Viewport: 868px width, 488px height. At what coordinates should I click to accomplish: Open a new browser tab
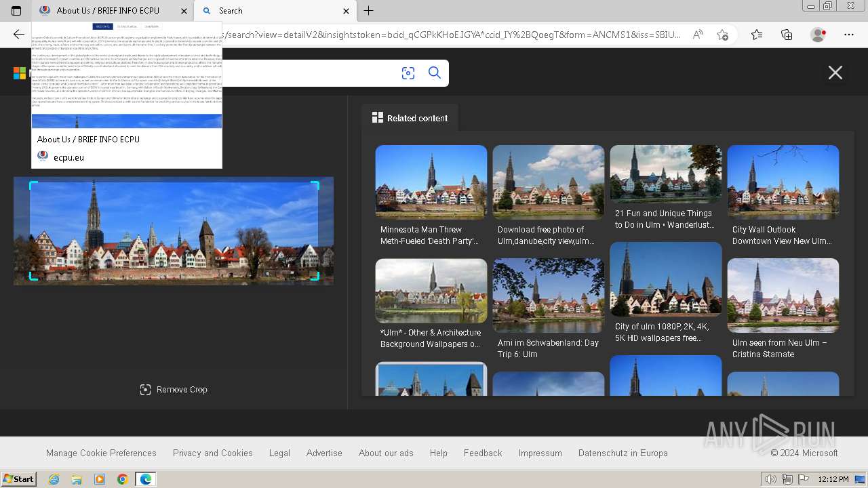pyautogui.click(x=369, y=11)
